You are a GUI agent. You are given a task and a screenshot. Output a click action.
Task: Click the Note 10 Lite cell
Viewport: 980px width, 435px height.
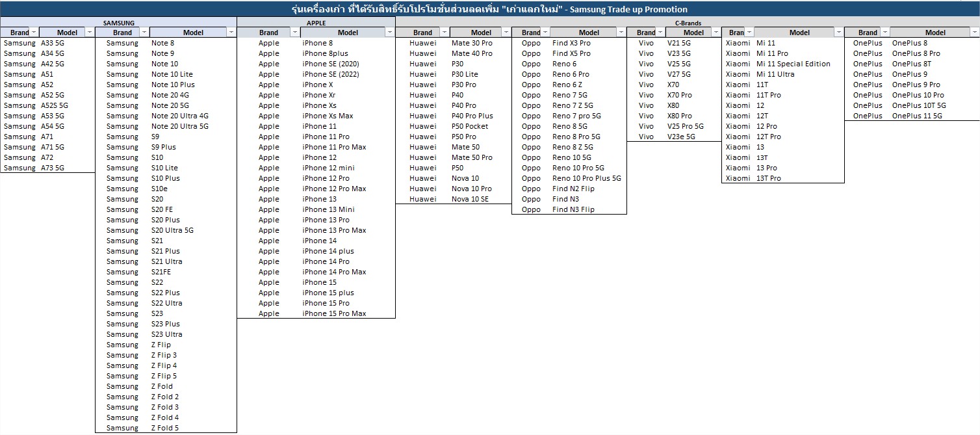point(193,74)
